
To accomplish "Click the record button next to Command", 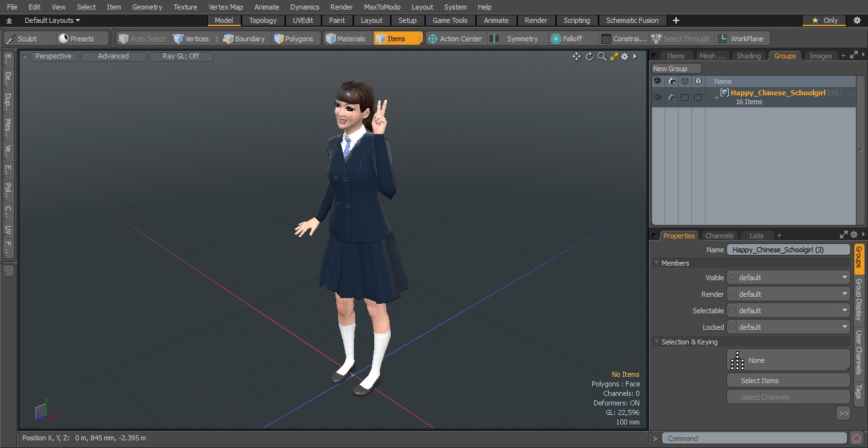I will pyautogui.click(x=856, y=438).
